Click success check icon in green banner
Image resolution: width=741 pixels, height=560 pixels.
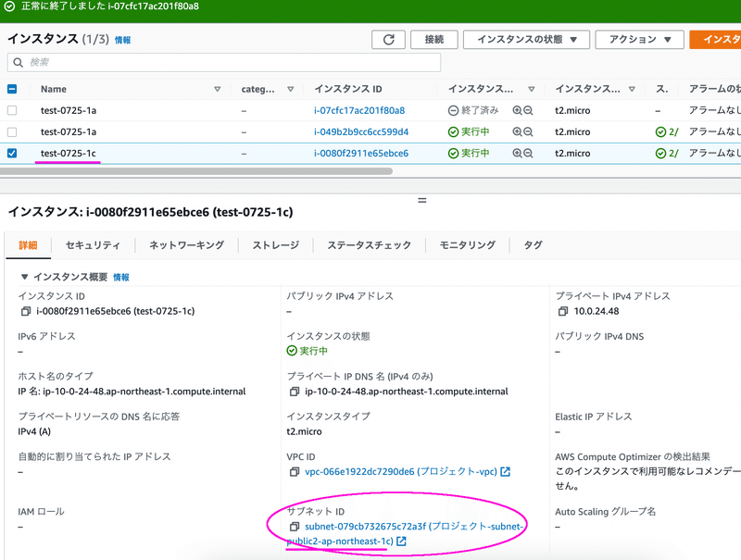[9, 6]
